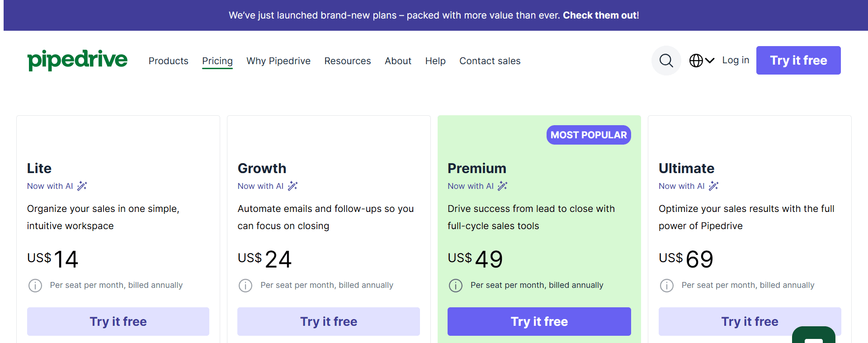Click the AI wand icon on Lite plan
Image resolution: width=868 pixels, height=343 pixels.
82,186
